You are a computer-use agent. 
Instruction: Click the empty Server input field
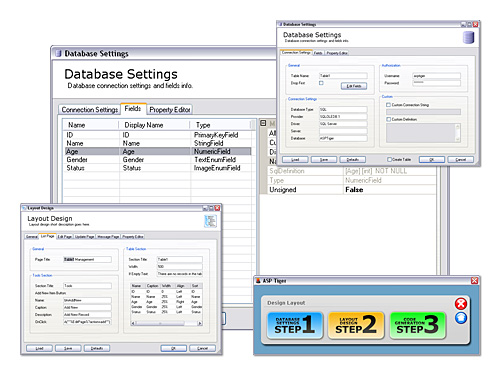point(343,131)
